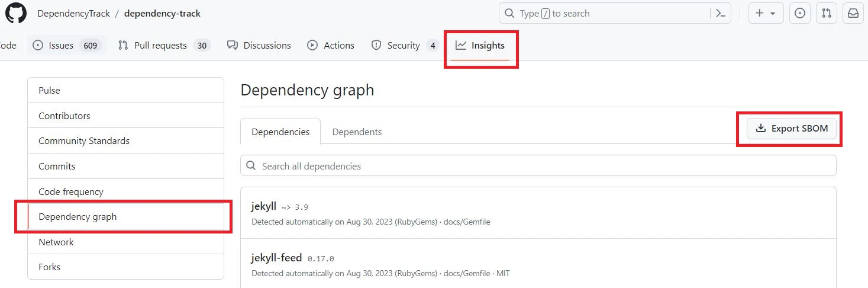This screenshot has width=868, height=288.
Task: Click the Pull requests tab icon
Action: (x=123, y=45)
